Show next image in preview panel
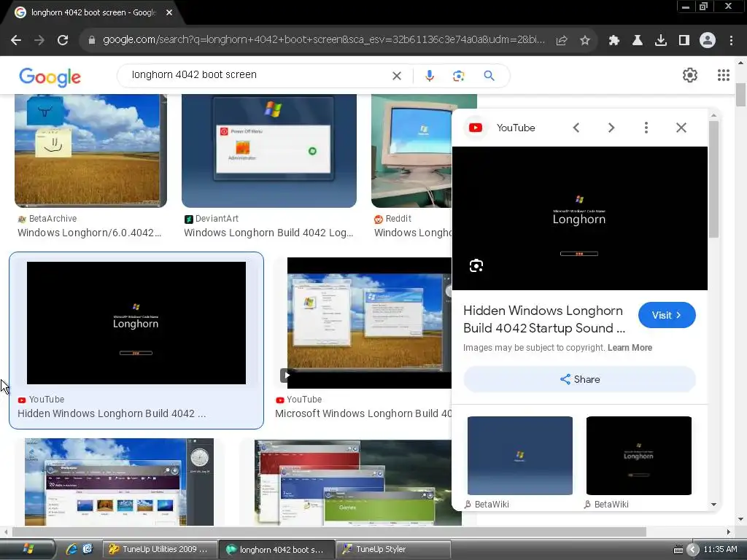 click(x=611, y=128)
